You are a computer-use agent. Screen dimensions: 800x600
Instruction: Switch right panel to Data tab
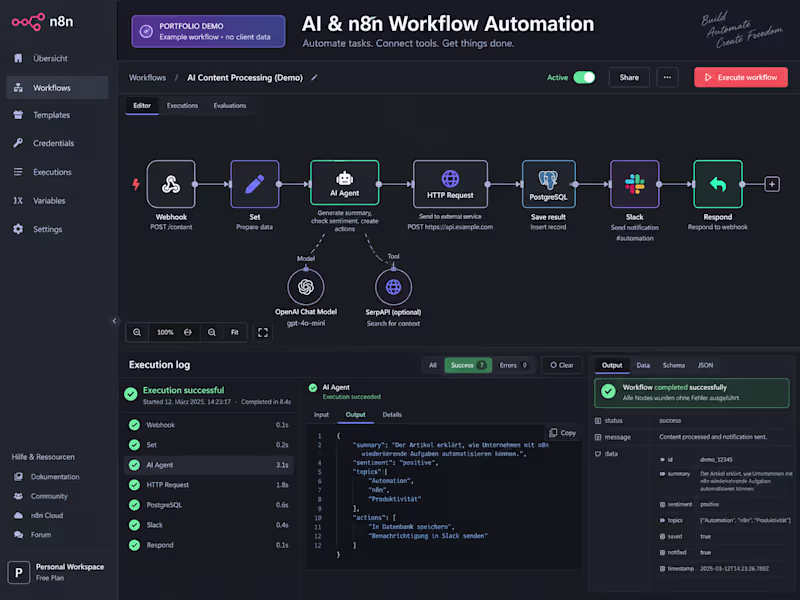click(x=643, y=365)
